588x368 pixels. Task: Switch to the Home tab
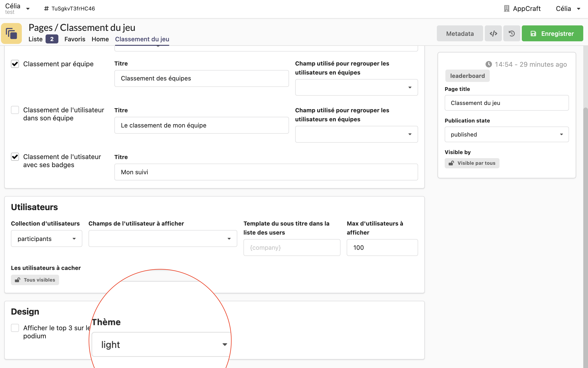100,38
